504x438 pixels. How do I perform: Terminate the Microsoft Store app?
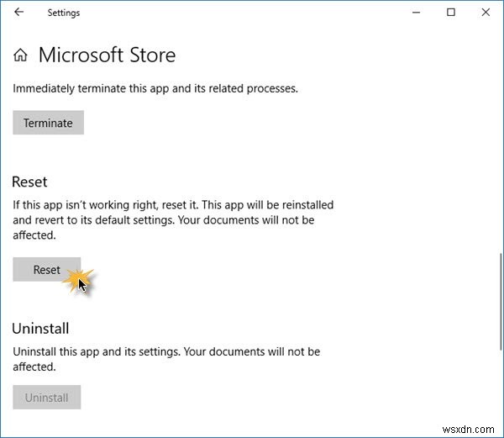48,123
